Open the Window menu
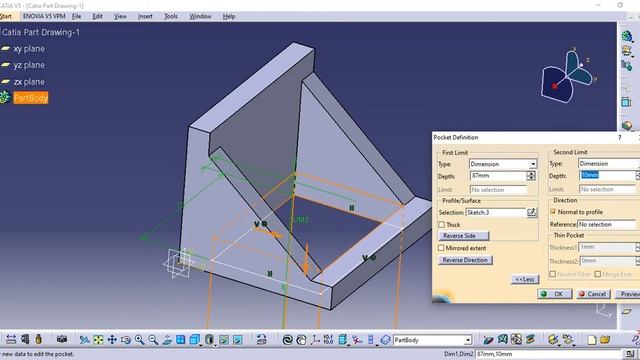This screenshot has height=360, width=640. (200, 16)
